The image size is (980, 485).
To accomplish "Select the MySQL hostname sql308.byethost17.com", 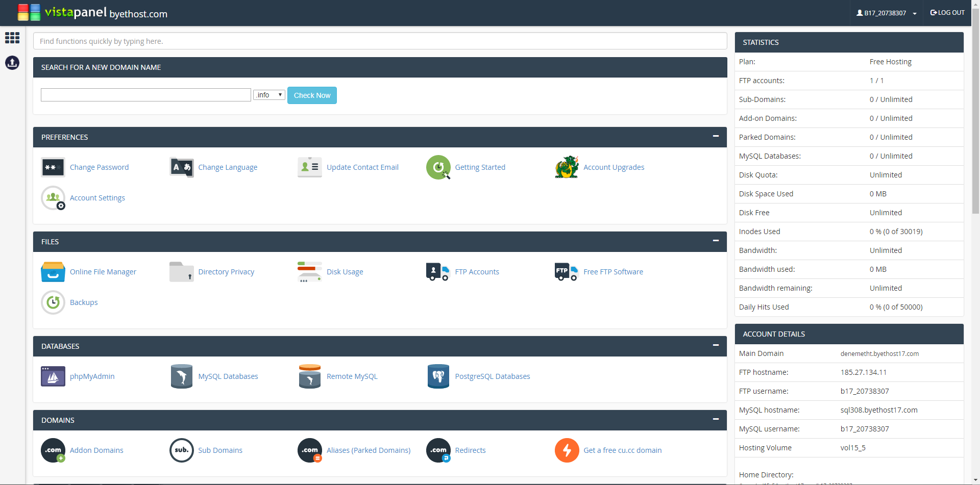I will pyautogui.click(x=879, y=410).
